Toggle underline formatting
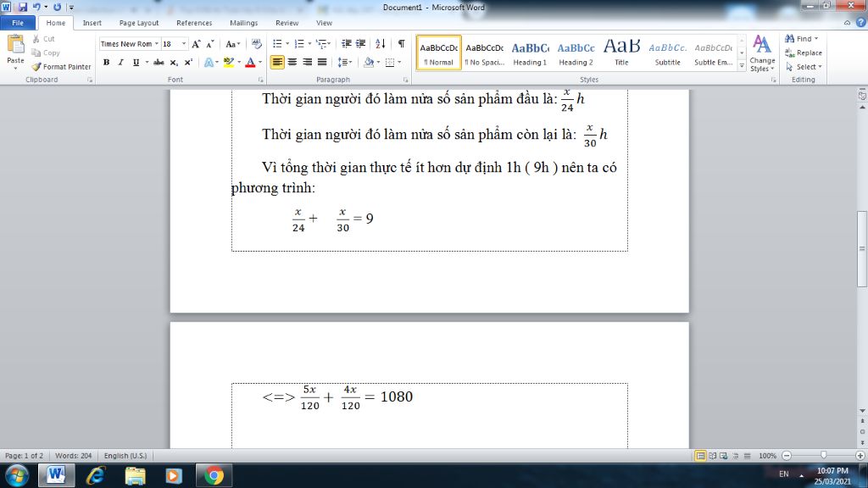Viewport: 868px width, 488px height. 136,62
